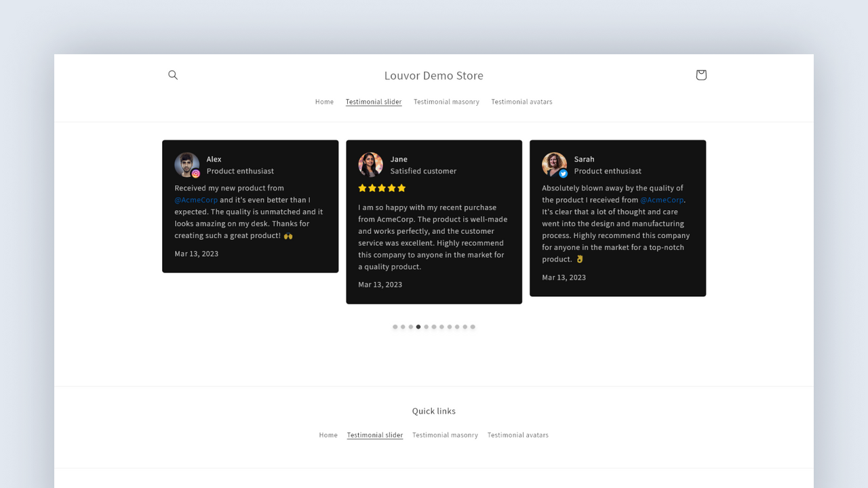Click the OK-hand emoji in Sarah's review
Image resolution: width=868 pixels, height=488 pixels.
click(x=580, y=260)
